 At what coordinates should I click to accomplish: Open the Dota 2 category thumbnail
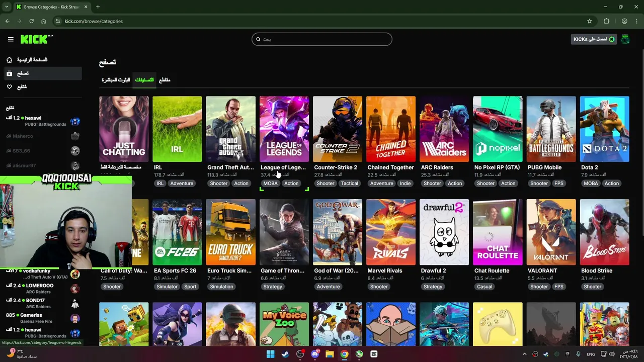tap(604, 129)
